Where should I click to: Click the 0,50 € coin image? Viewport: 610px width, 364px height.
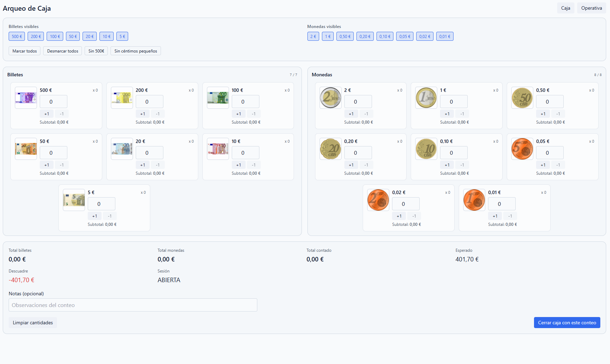coord(522,98)
